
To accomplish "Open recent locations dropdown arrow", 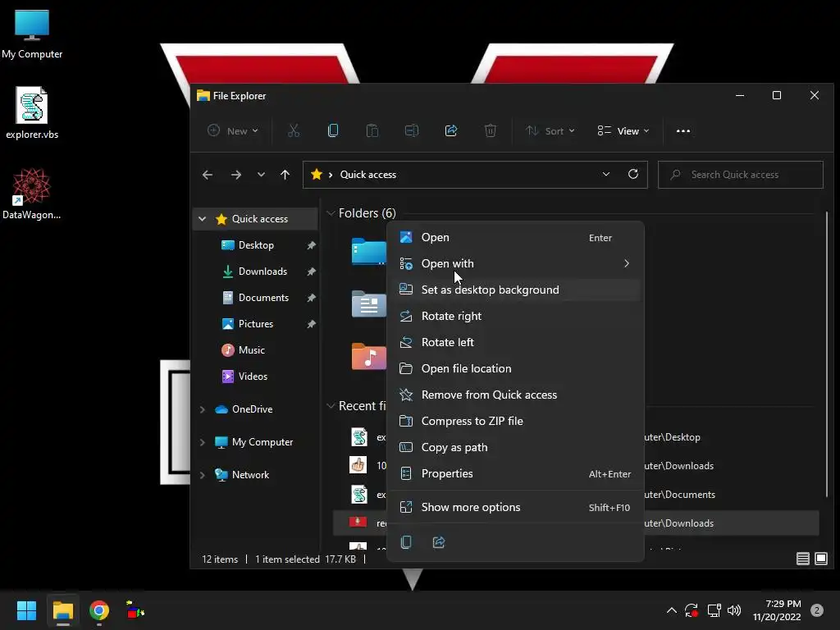I will tap(261, 175).
